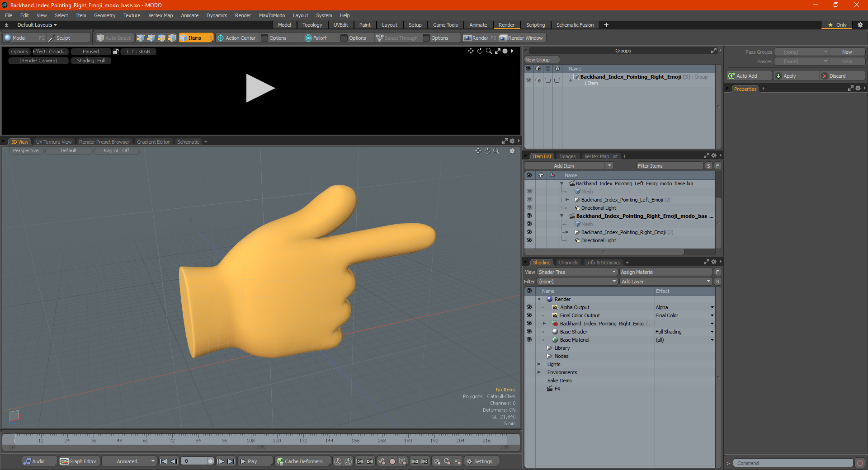Open the layout options gear at top right

pyautogui.click(x=860, y=25)
